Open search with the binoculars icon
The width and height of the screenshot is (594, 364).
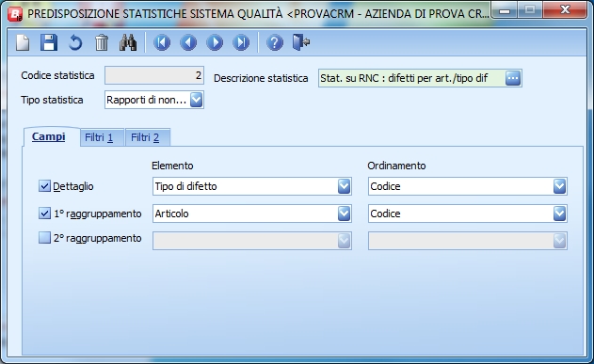(x=128, y=42)
